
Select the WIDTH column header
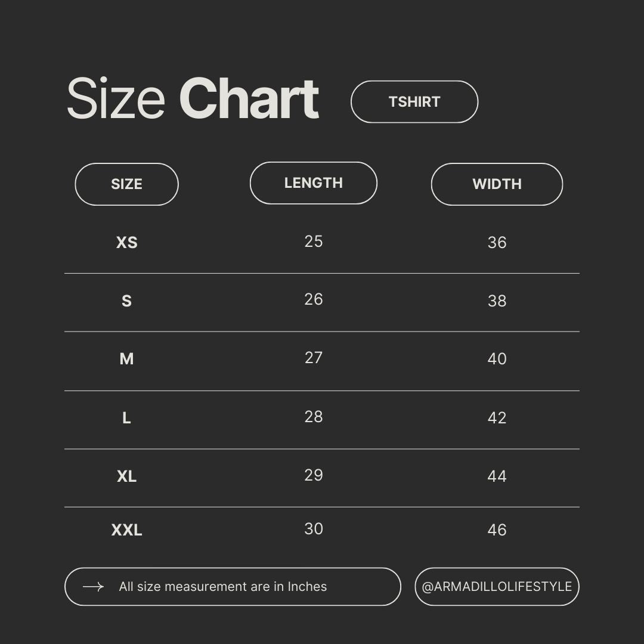point(497,184)
